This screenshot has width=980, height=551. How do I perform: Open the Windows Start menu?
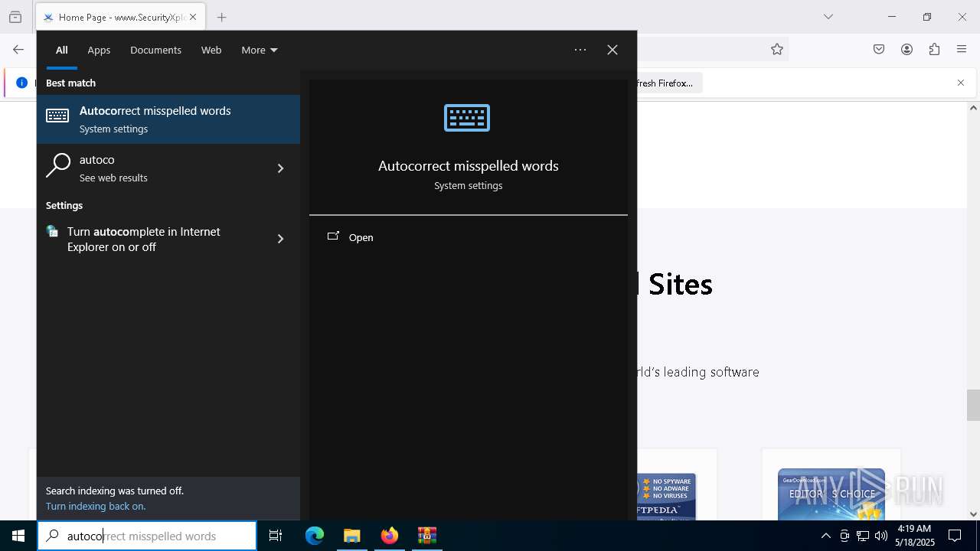click(18, 536)
